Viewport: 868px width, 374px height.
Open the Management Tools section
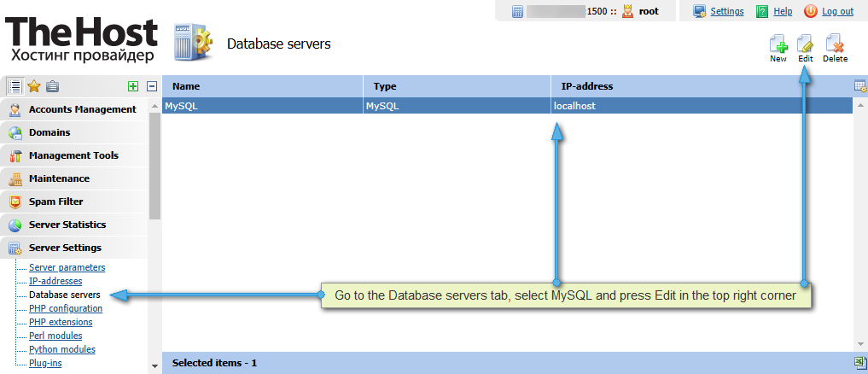[x=74, y=155]
